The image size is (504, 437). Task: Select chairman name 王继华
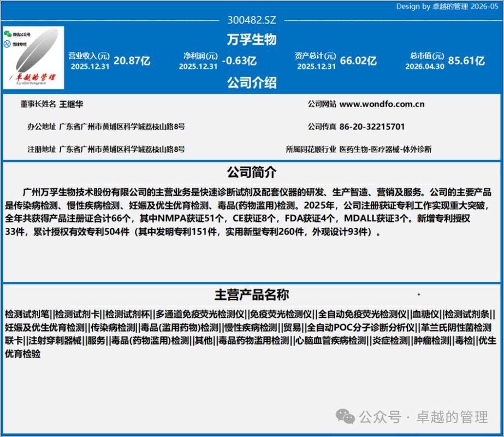pyautogui.click(x=72, y=104)
